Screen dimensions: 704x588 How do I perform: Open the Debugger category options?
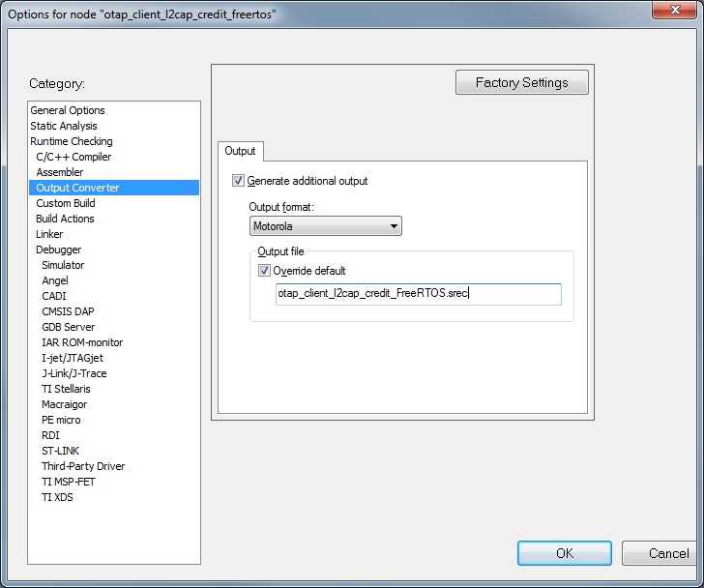[59, 250]
